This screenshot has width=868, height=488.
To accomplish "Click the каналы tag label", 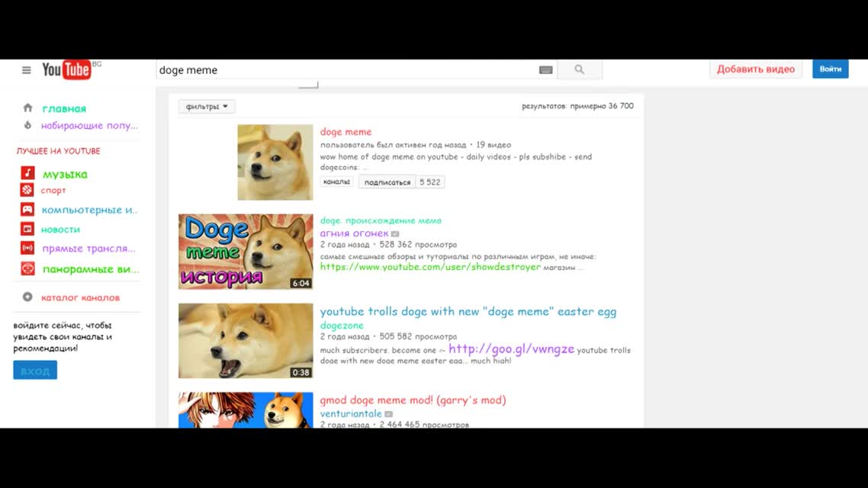I will coord(336,181).
